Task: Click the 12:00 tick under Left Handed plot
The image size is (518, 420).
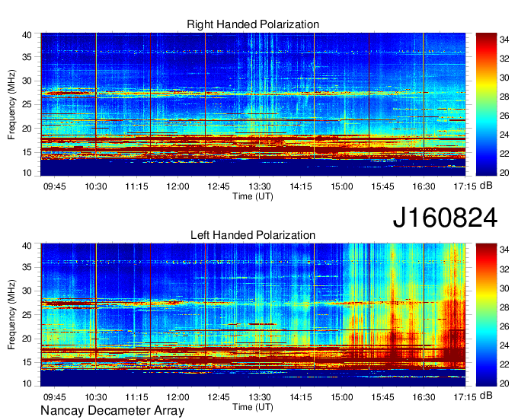Action: click(x=177, y=397)
